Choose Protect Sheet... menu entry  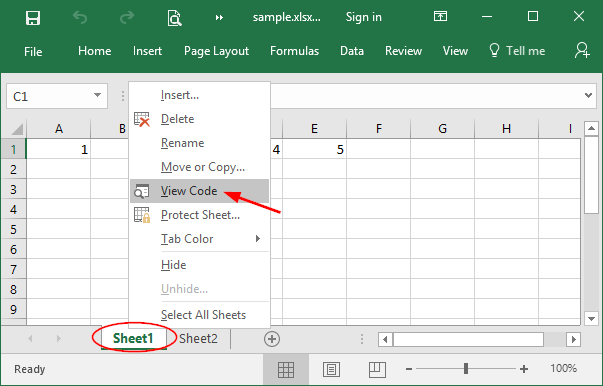[x=199, y=215]
